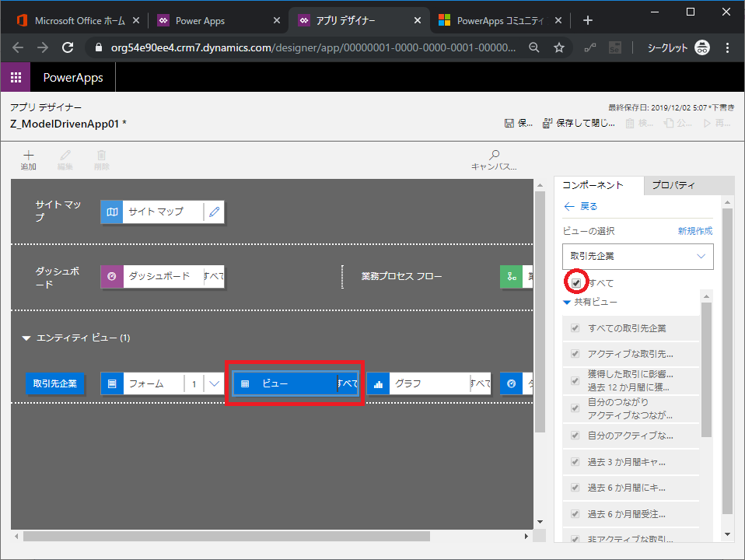745x560 pixels.
Task: Switch to the プロパティ tab
Action: tap(688, 185)
